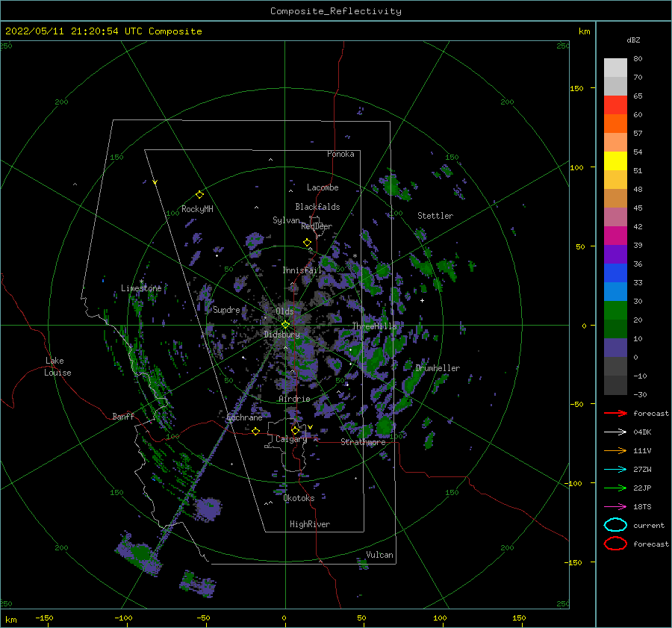Click the Lake Louise label
The height and width of the screenshot is (628, 672).
57,367
